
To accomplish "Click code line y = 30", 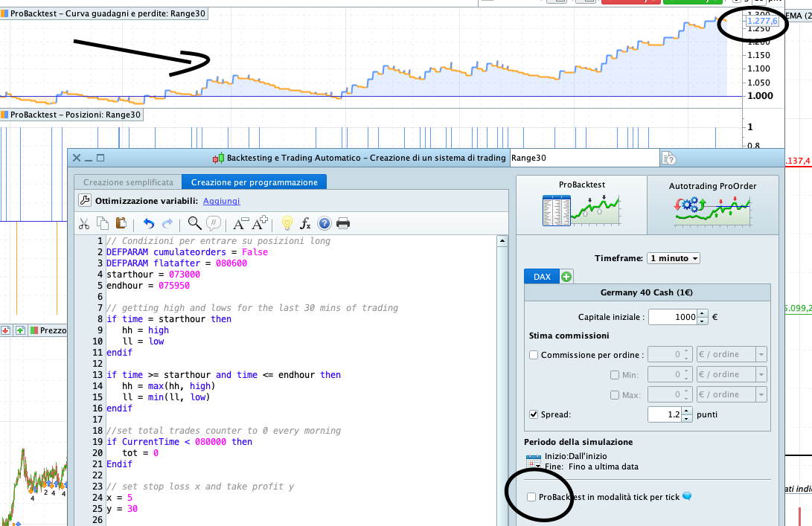I will [122, 509].
